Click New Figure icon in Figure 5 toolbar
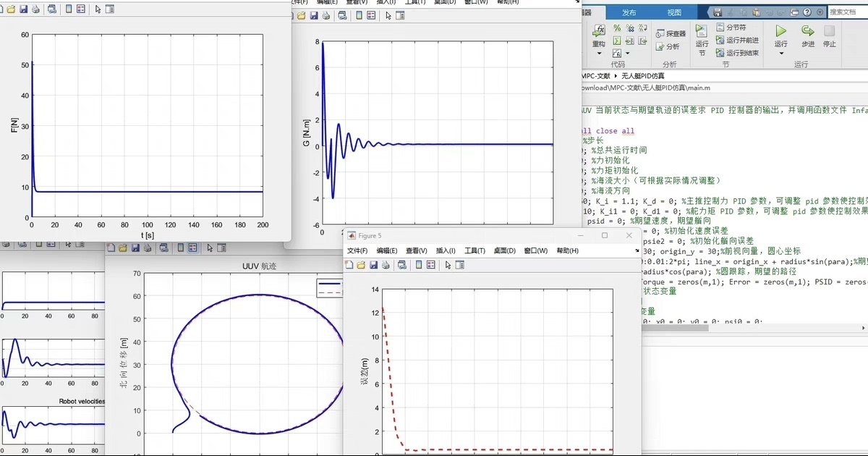Viewport: 868px width, 456px height. (349, 265)
